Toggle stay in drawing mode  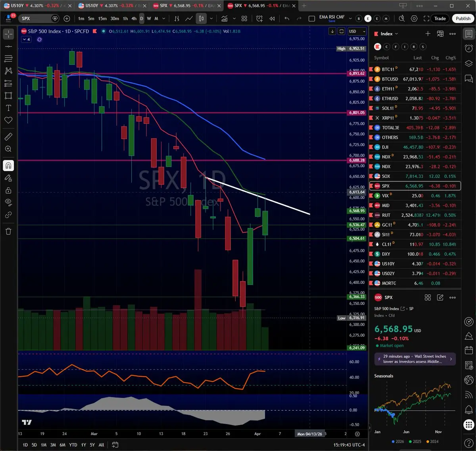tap(8, 178)
